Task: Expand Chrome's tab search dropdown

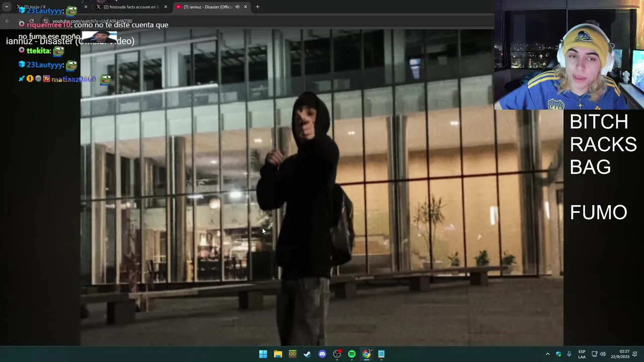Action: (7, 7)
